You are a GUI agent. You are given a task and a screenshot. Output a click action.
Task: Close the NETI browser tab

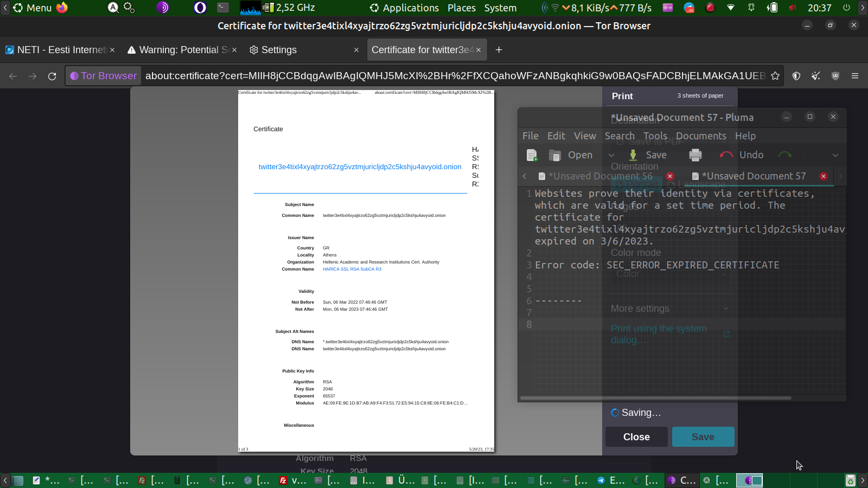[x=112, y=50]
